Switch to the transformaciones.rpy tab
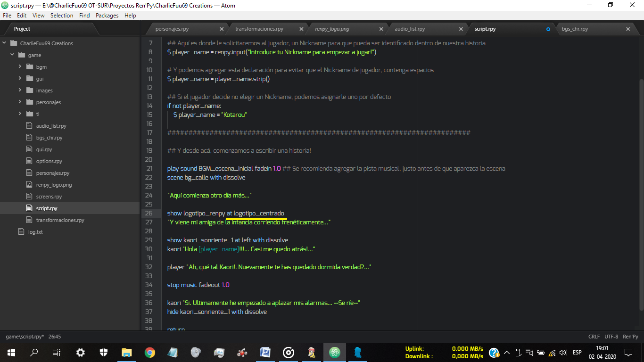The image size is (644, 362). point(259,29)
